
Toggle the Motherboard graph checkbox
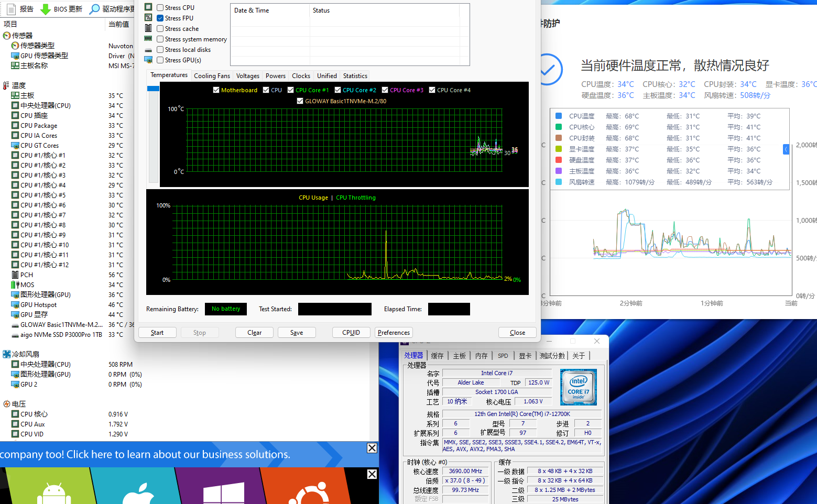point(216,90)
